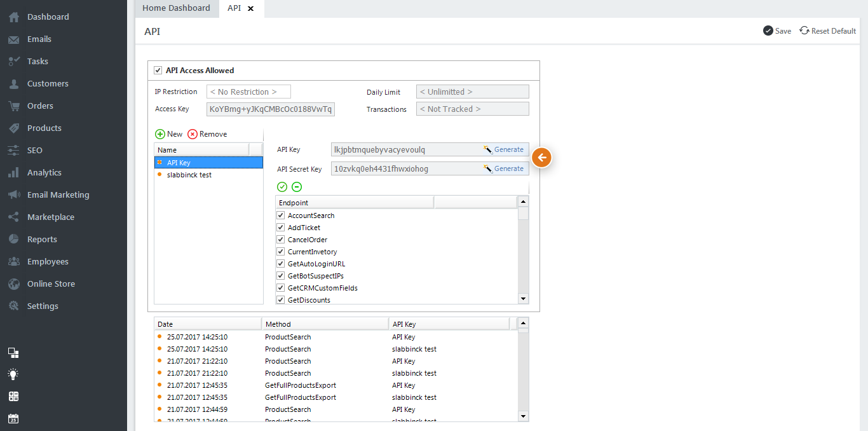Image resolution: width=868 pixels, height=431 pixels.
Task: Click the green uncheck-all endpoints icon
Action: pyautogui.click(x=297, y=187)
